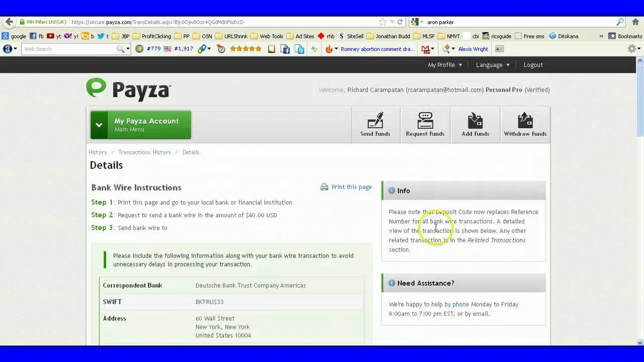Click the search magnifier in Google search box
Viewport: 644px width, 362px height.
coord(620,22)
